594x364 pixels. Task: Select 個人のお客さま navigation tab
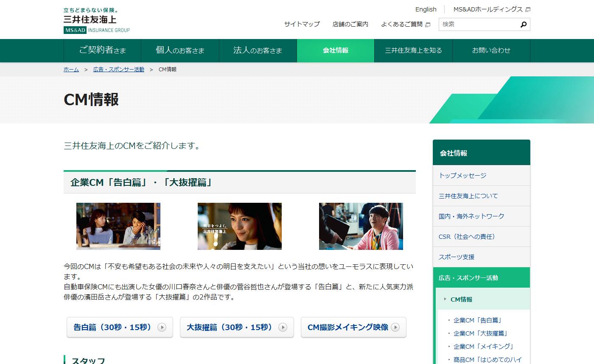click(x=180, y=50)
